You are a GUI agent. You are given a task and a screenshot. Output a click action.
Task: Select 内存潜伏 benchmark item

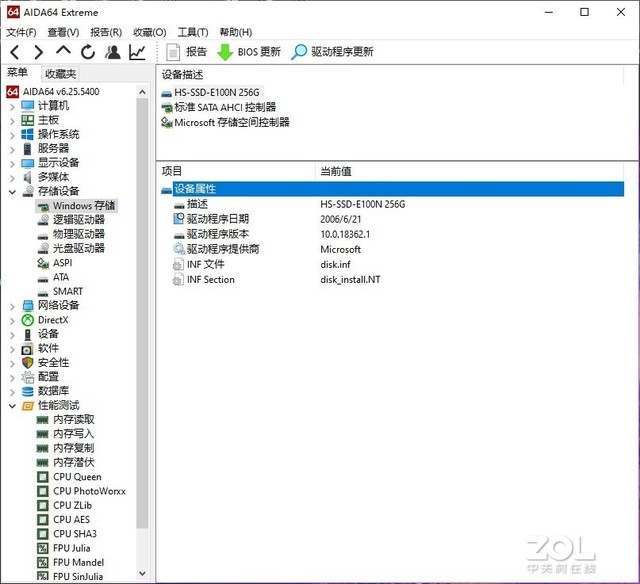66,463
